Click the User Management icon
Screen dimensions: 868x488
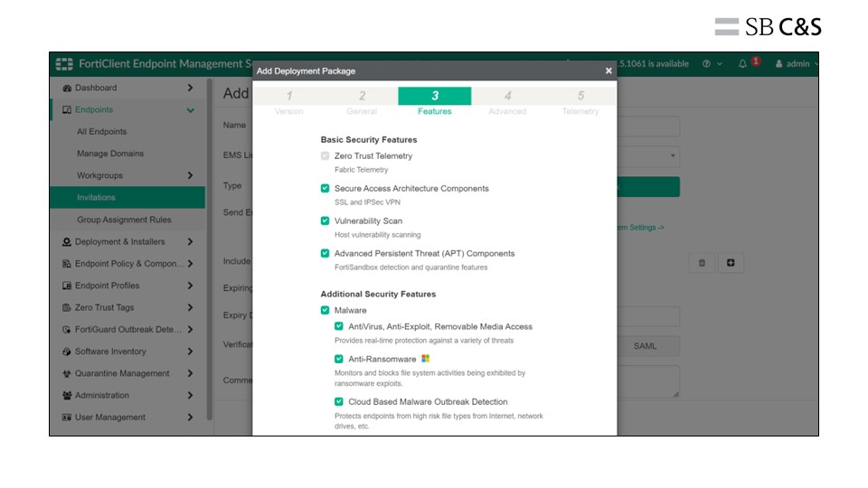pos(67,418)
